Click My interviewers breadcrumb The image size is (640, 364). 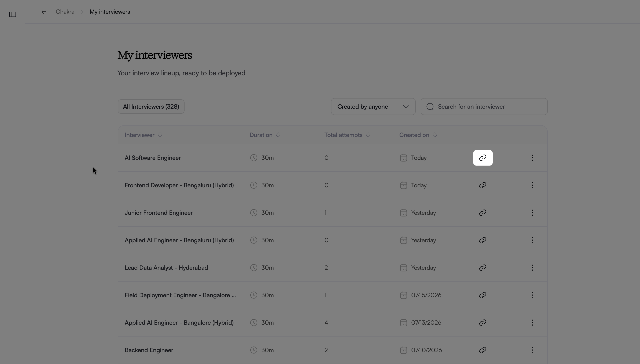click(x=110, y=12)
